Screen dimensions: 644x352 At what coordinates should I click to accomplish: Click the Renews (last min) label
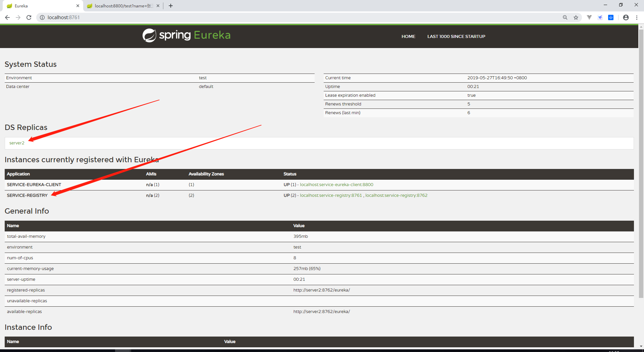click(x=343, y=113)
